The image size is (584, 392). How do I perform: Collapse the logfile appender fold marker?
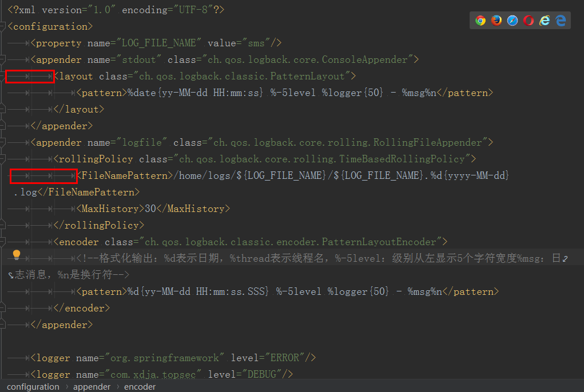pos(2,142)
